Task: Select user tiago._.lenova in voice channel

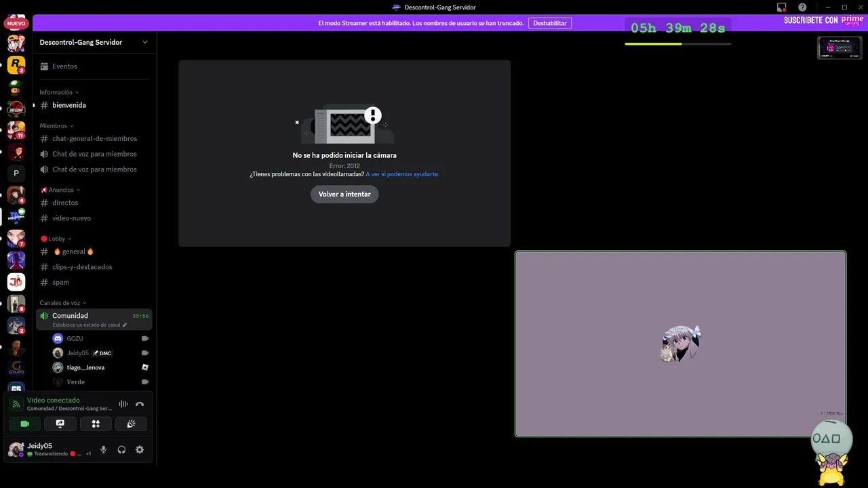Action: tap(101, 367)
